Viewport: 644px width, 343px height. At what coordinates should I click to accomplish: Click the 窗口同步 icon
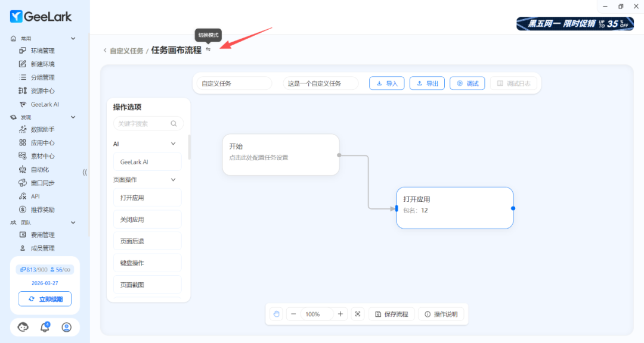[23, 183]
